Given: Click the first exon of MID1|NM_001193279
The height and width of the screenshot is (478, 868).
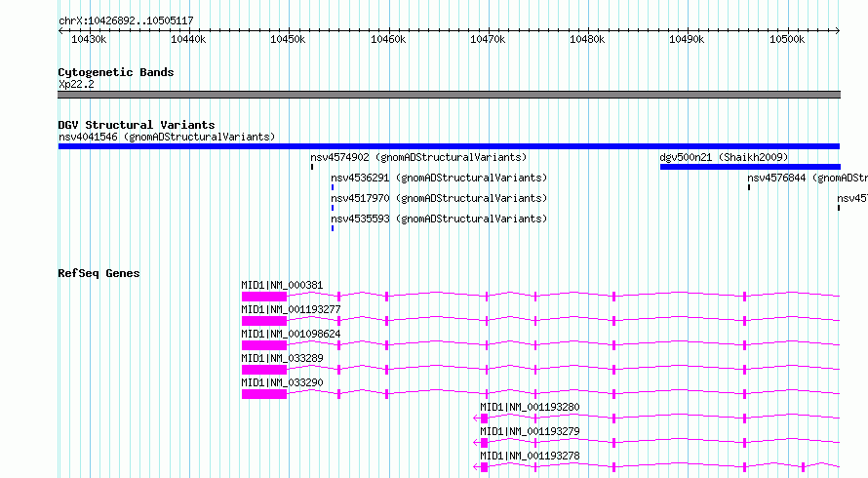Looking at the screenshot, I should point(485,443).
